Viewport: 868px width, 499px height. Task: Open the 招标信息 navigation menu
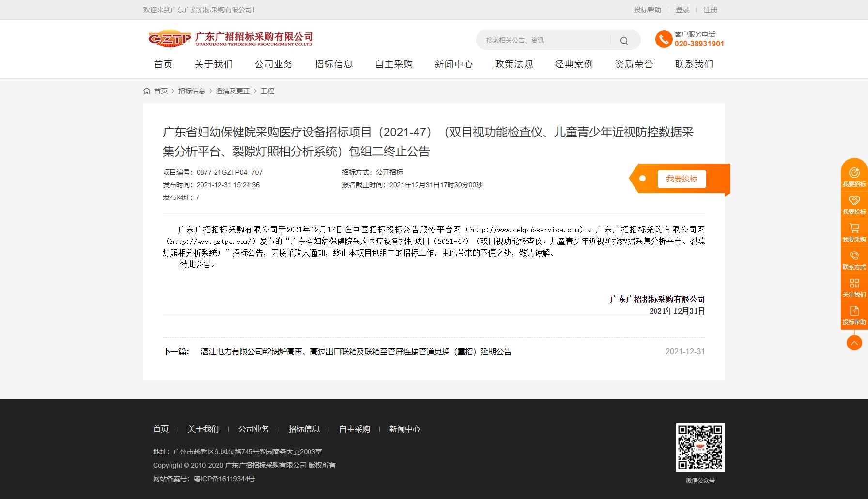pyautogui.click(x=334, y=64)
